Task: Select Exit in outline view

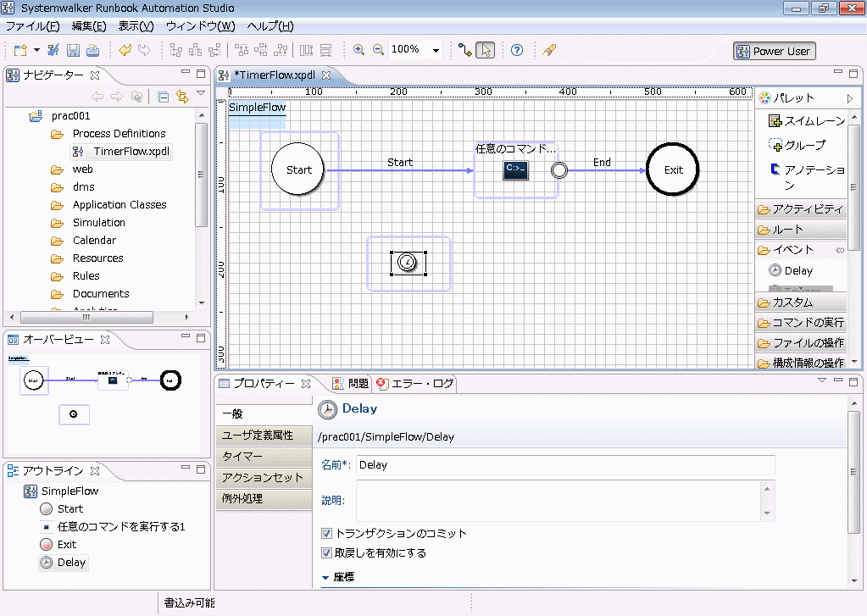Action: coord(58,544)
